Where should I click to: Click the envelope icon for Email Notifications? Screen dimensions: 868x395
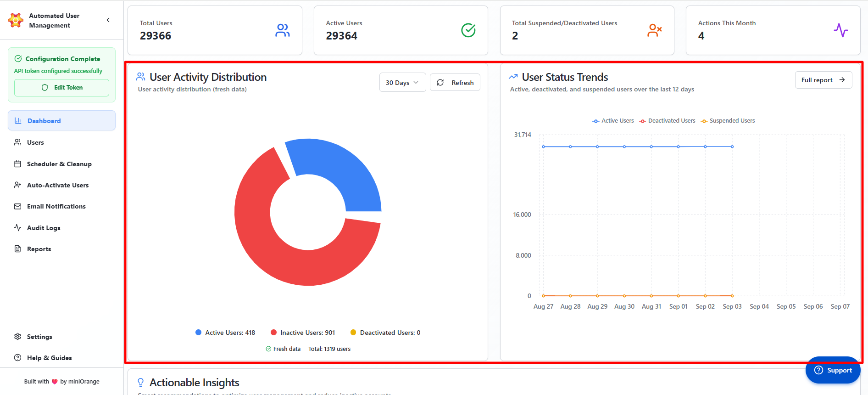pos(18,206)
